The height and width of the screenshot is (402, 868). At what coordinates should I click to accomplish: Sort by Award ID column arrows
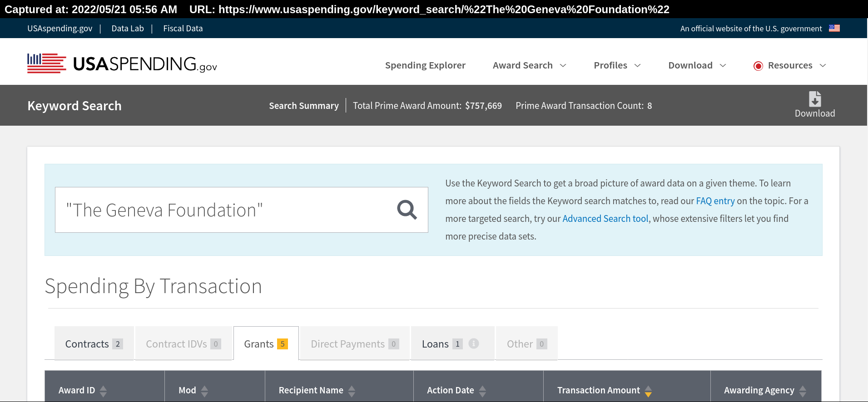[x=103, y=391]
